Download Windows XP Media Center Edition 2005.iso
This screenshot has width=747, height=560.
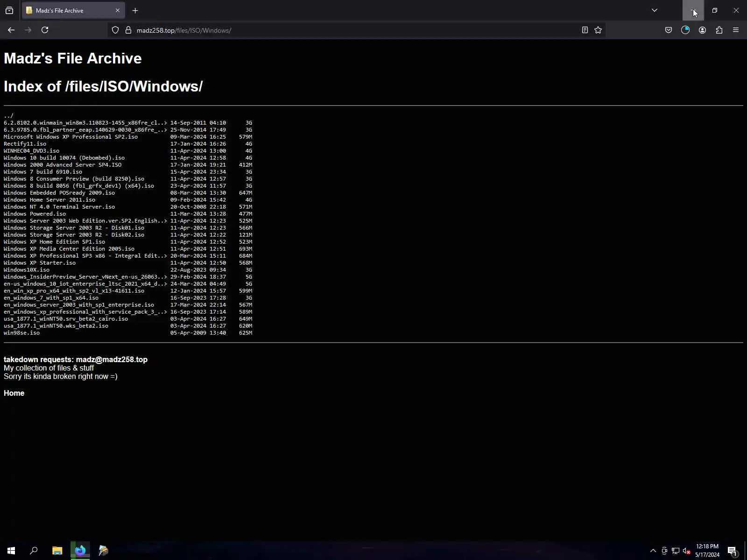69,249
